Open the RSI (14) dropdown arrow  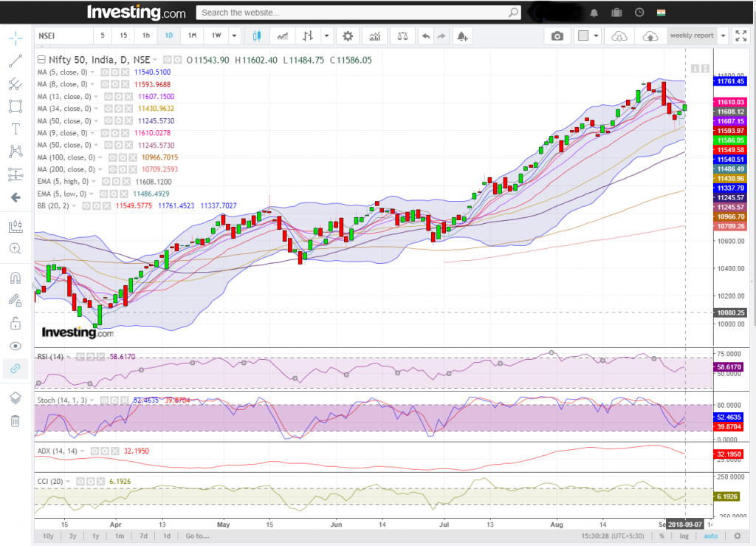click(x=69, y=357)
